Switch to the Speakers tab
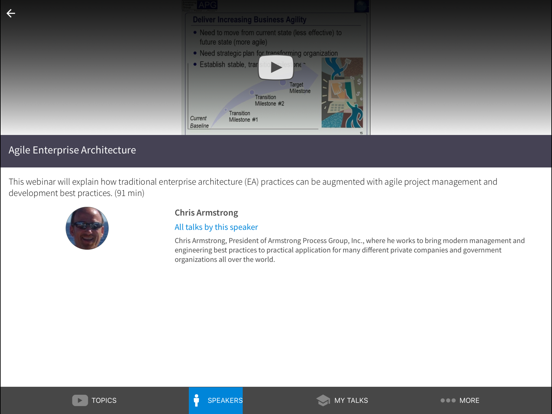552x414 pixels. tap(216, 400)
